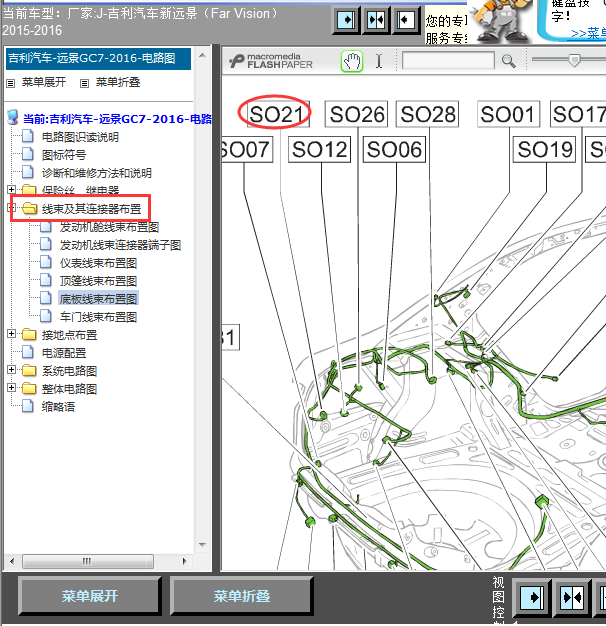606x626 pixels.
Task: Click bottom view-control right-arrow button
Action: point(531,598)
